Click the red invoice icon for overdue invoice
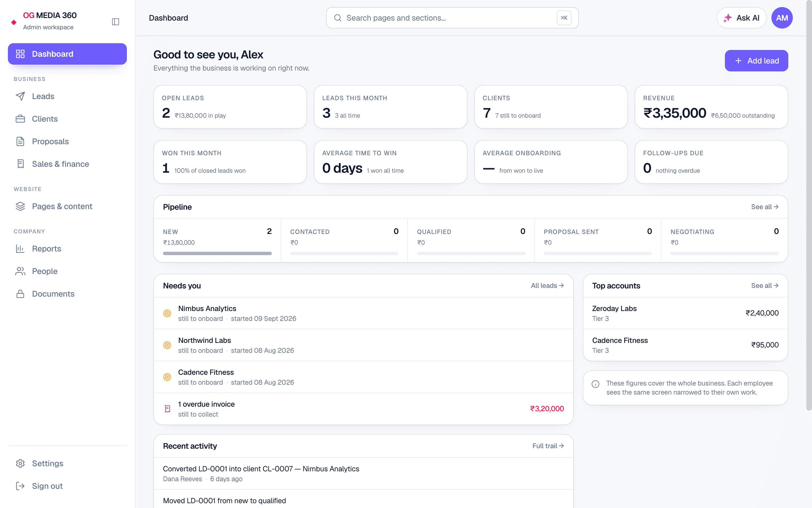This screenshot has width=812, height=508. coord(167,409)
